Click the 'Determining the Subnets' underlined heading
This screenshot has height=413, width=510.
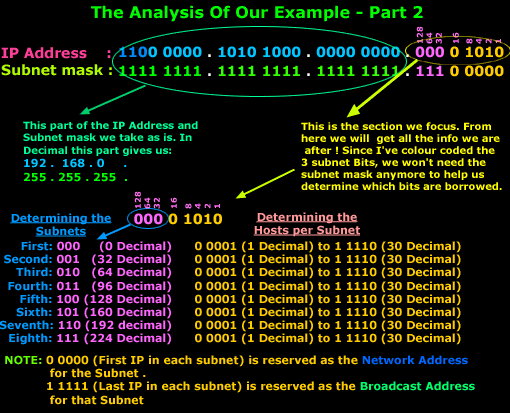click(61, 224)
